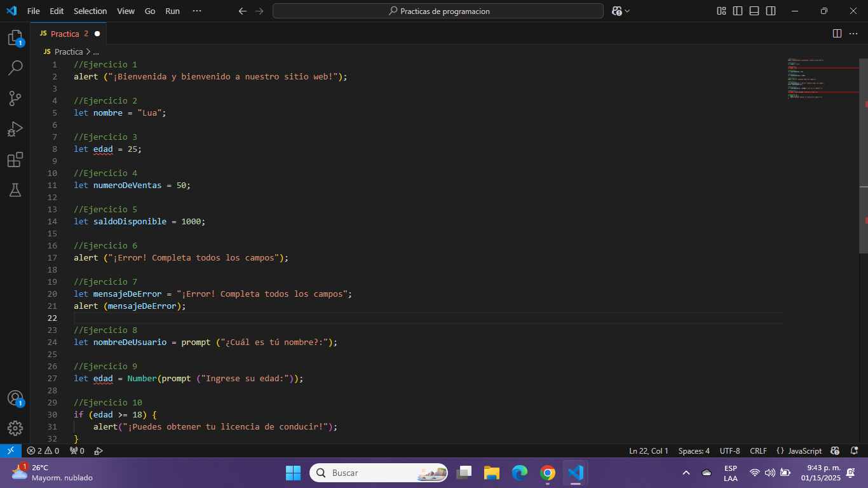Open the Testing flask view
The height and width of the screenshot is (488, 868).
coord(15,189)
